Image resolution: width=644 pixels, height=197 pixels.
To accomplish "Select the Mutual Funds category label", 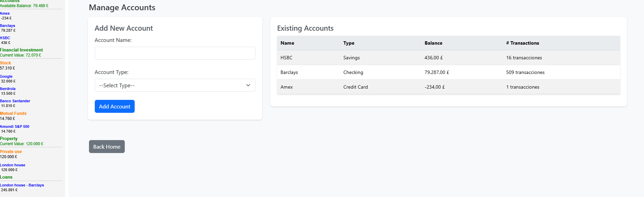I will click(x=13, y=113).
